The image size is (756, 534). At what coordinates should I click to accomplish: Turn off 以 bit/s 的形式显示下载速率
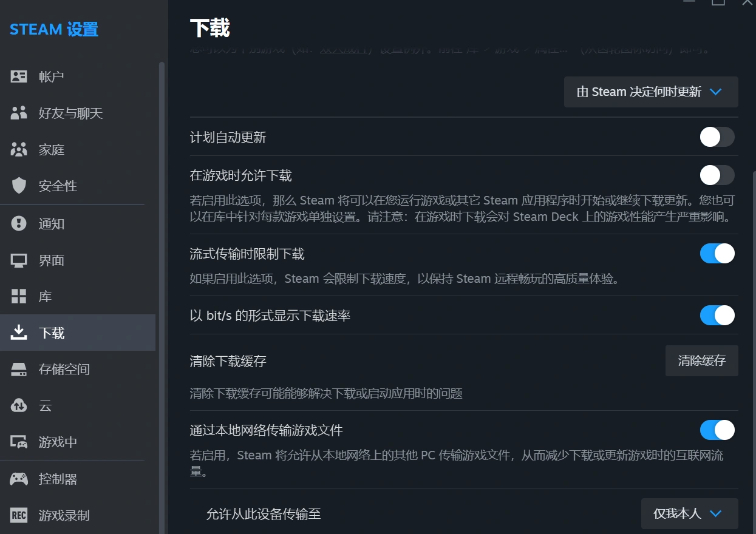[x=717, y=315]
